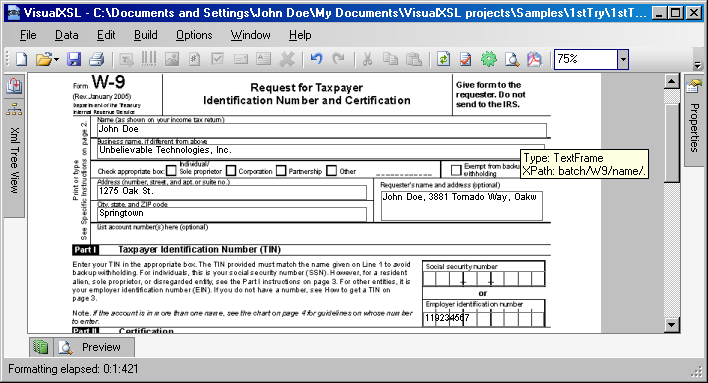Open the Help menu

pos(300,35)
